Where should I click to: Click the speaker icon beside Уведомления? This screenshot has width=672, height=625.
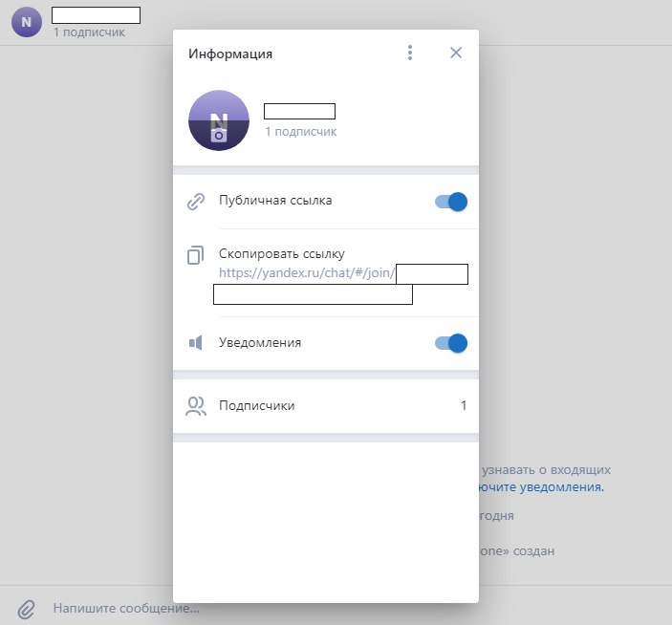pyautogui.click(x=195, y=343)
